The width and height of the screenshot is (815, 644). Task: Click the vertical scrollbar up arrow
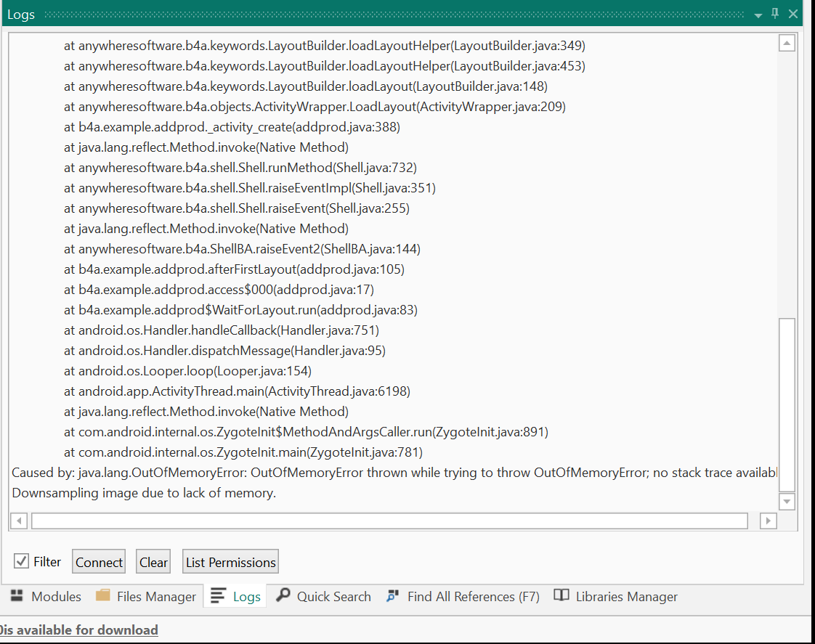(787, 43)
